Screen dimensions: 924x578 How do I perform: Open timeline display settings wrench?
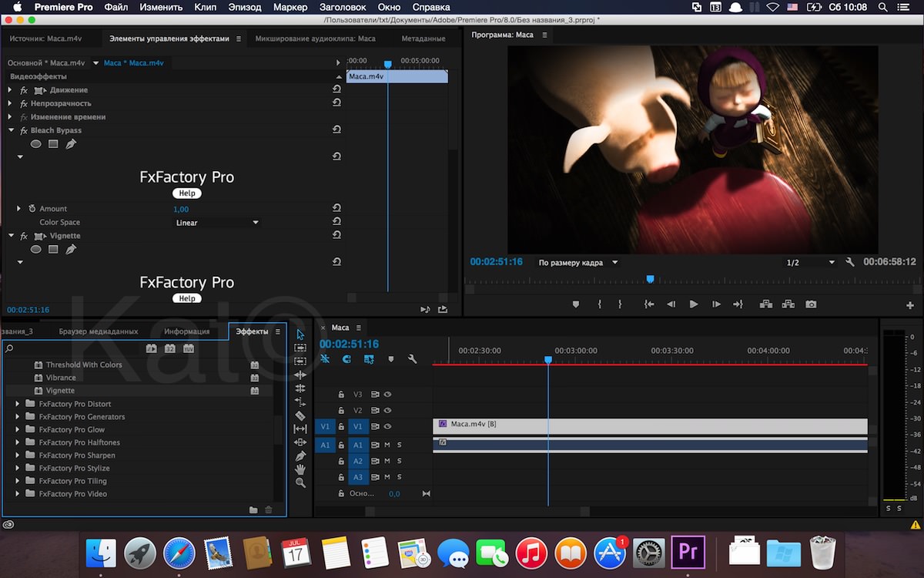[412, 359]
